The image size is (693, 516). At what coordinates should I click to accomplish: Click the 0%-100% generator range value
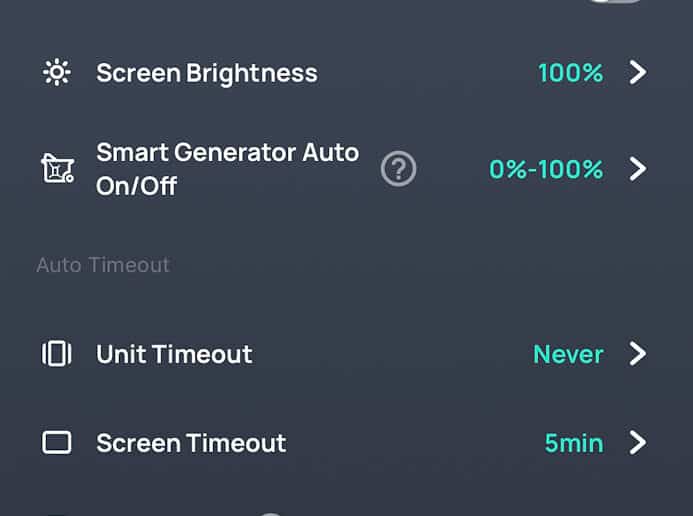tap(546, 169)
